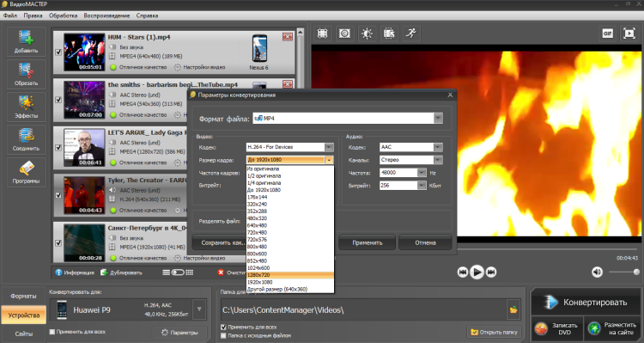
Task: Remove HUM - Stars (1).mp4 with the red X
Action: point(288,37)
